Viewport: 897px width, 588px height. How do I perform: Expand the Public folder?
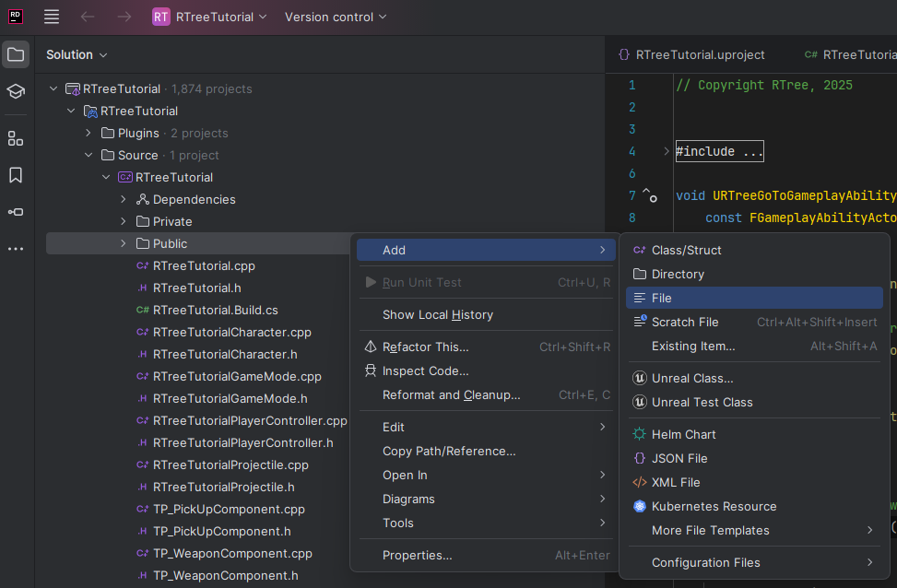tap(123, 243)
